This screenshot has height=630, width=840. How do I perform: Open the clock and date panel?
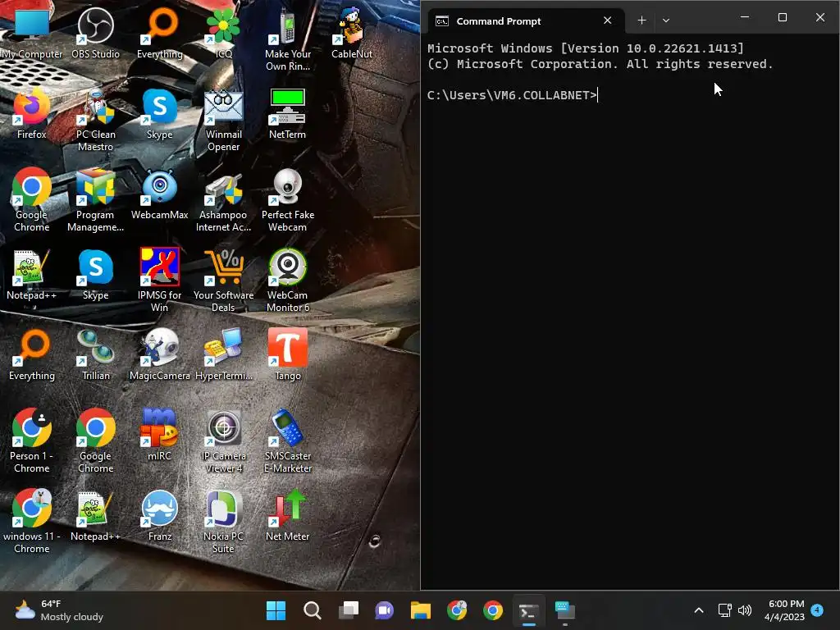pyautogui.click(x=785, y=610)
